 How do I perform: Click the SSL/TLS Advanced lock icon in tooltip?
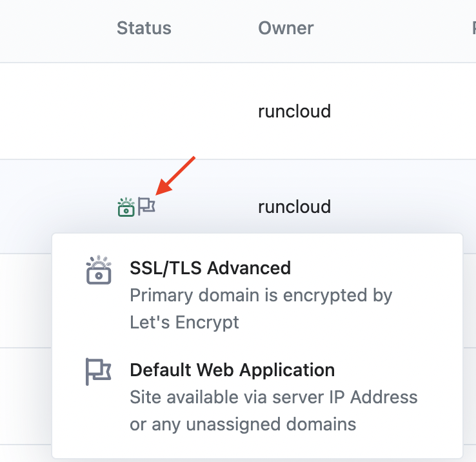[x=99, y=270]
